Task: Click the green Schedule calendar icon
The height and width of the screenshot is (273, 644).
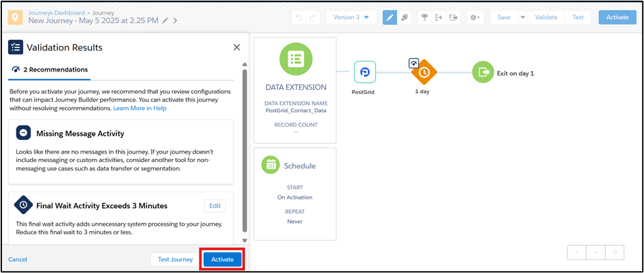Action: [270, 165]
